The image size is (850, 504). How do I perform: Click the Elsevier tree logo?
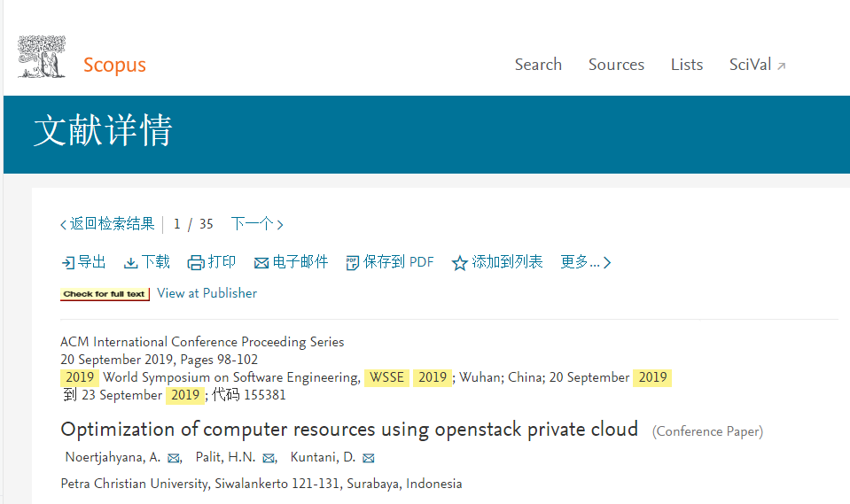[42, 57]
